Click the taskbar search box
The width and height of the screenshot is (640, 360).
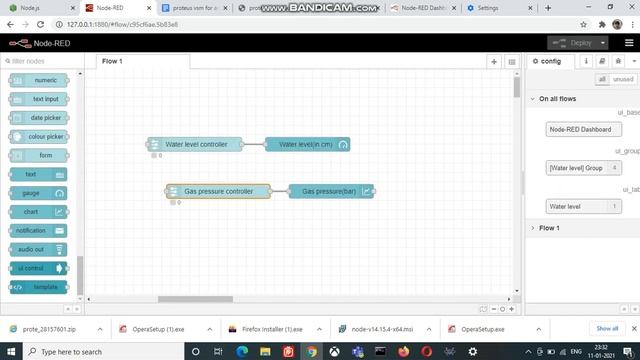(x=103, y=351)
